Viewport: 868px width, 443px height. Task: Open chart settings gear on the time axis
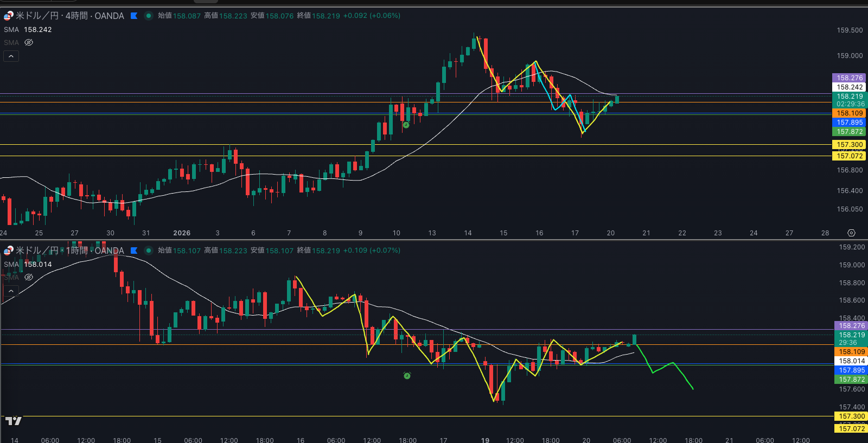click(x=851, y=233)
